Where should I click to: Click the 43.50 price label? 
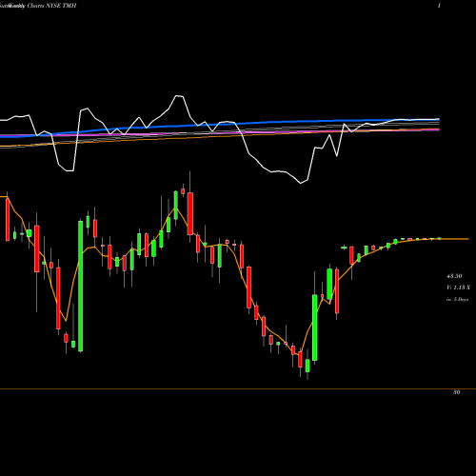point(454,276)
